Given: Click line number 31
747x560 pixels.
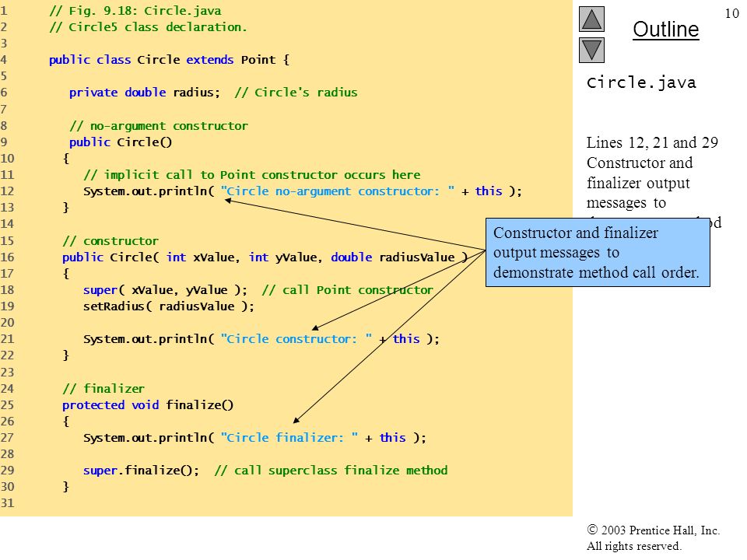Looking at the screenshot, I should point(8,503).
